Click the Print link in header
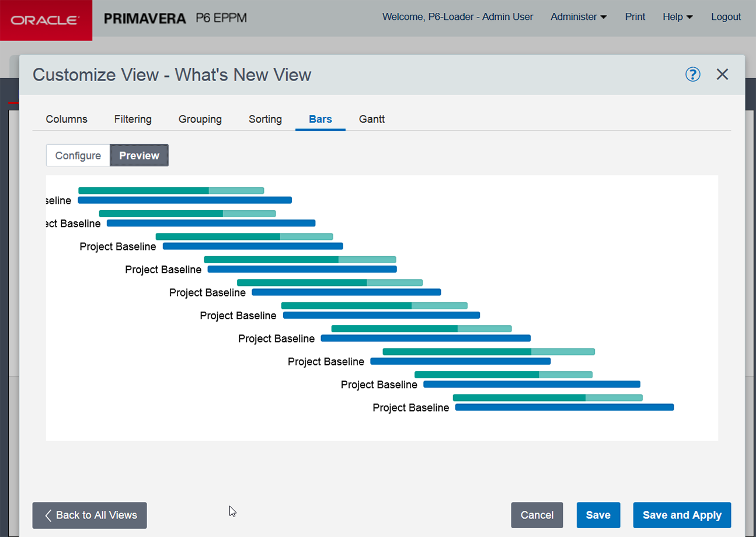 tap(635, 17)
